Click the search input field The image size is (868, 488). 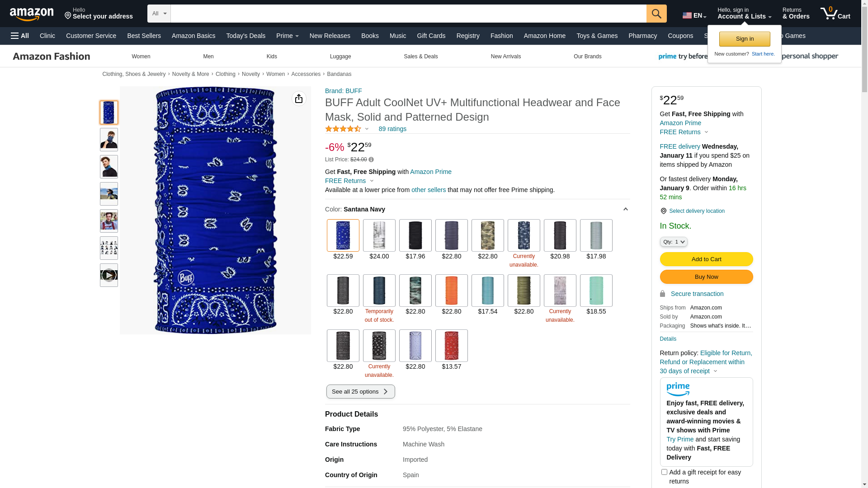point(408,14)
